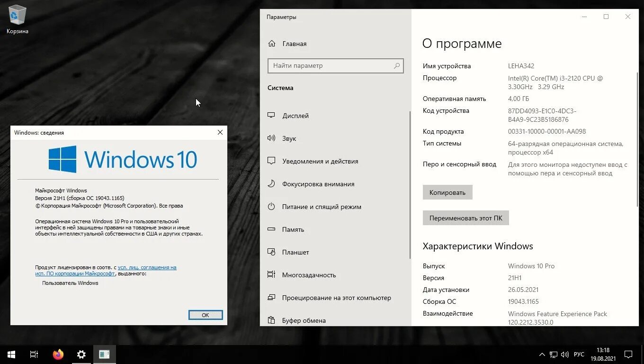Screen dimensions: 644x364
Task: Click the Multitasking icon
Action: (271, 275)
